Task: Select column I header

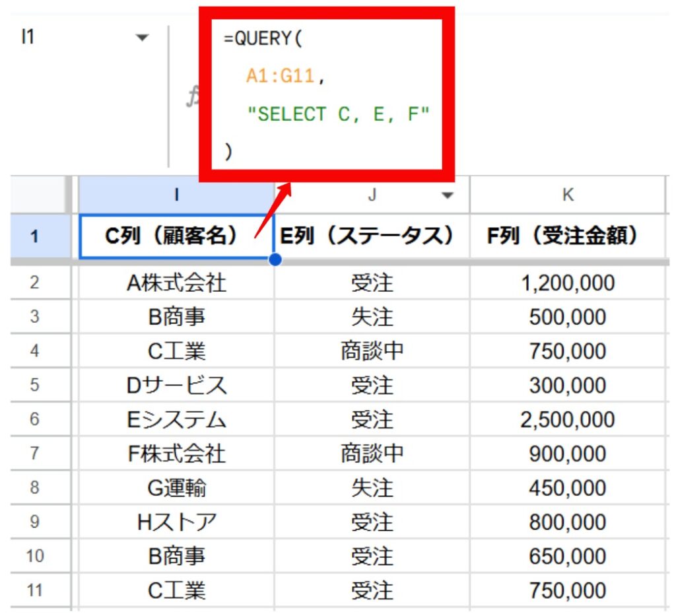Action: 176,195
